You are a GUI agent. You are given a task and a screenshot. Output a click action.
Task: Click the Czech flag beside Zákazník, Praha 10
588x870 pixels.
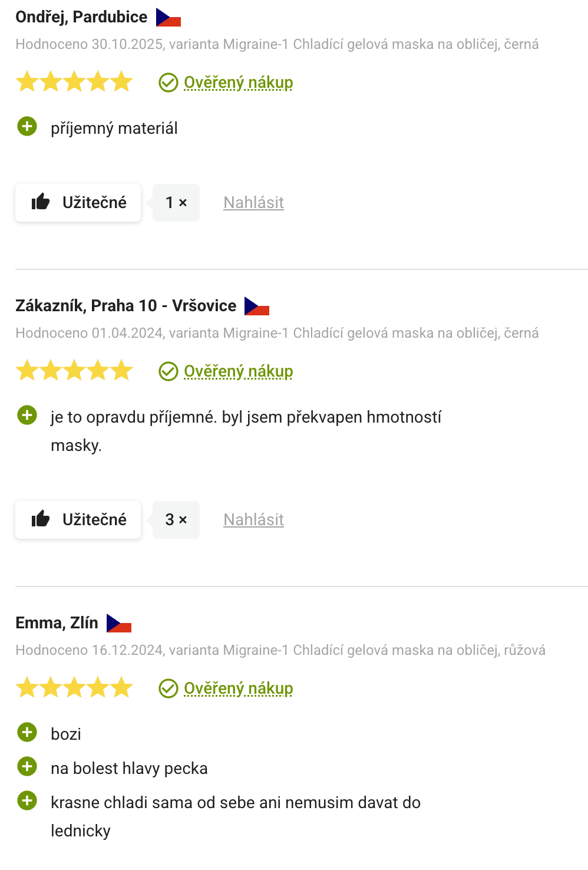tap(256, 305)
